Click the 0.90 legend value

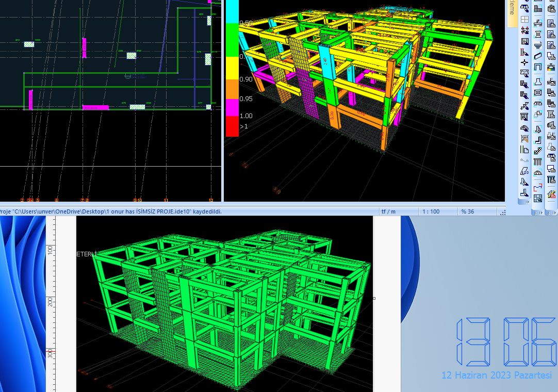click(246, 79)
